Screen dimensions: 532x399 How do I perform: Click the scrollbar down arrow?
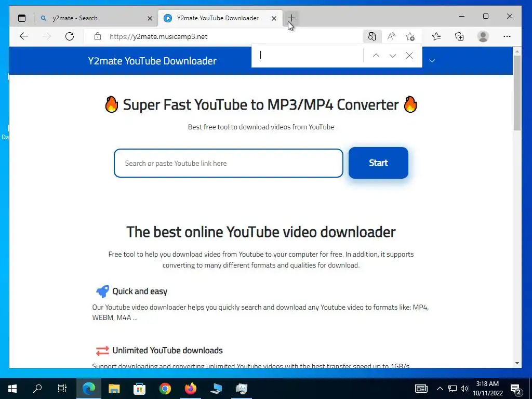click(x=517, y=363)
